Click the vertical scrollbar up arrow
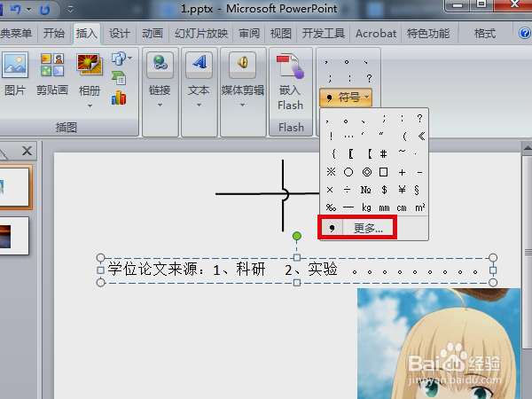This screenshot has width=532, height=399. click(527, 148)
